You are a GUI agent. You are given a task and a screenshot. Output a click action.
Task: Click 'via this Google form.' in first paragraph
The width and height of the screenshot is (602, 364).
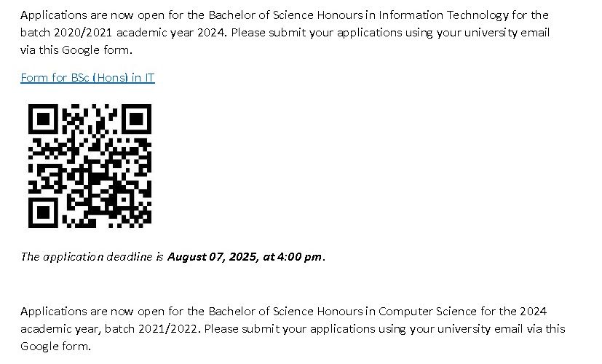point(76,50)
